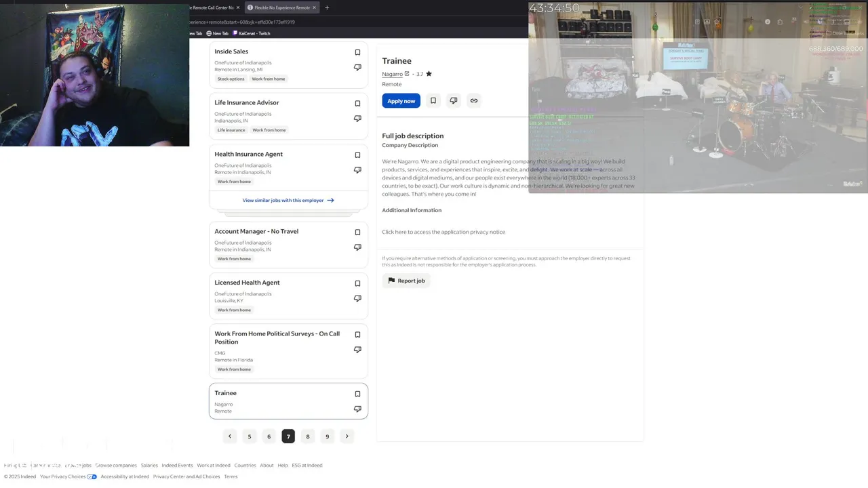Click the drum room stream video overlay
868x488 pixels.
[x=698, y=97]
